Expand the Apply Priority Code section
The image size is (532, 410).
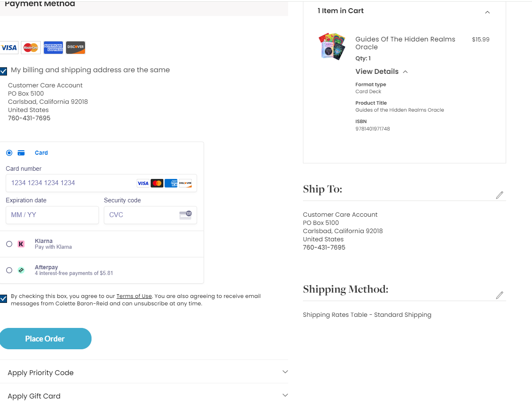(x=285, y=372)
